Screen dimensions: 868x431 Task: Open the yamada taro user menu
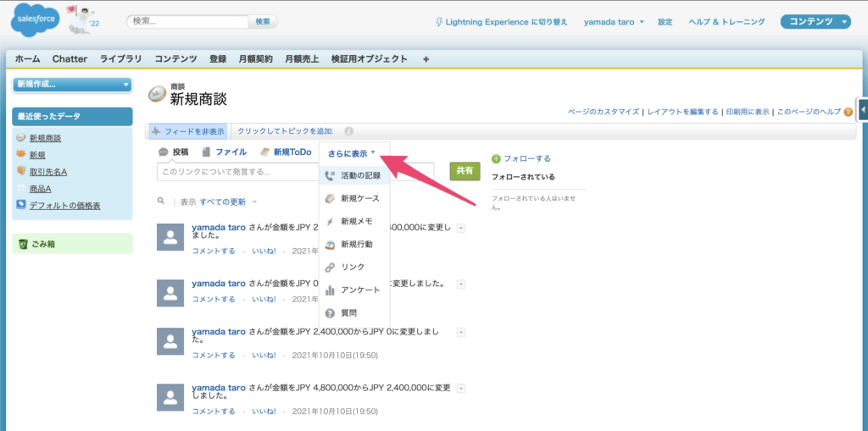(x=614, y=22)
